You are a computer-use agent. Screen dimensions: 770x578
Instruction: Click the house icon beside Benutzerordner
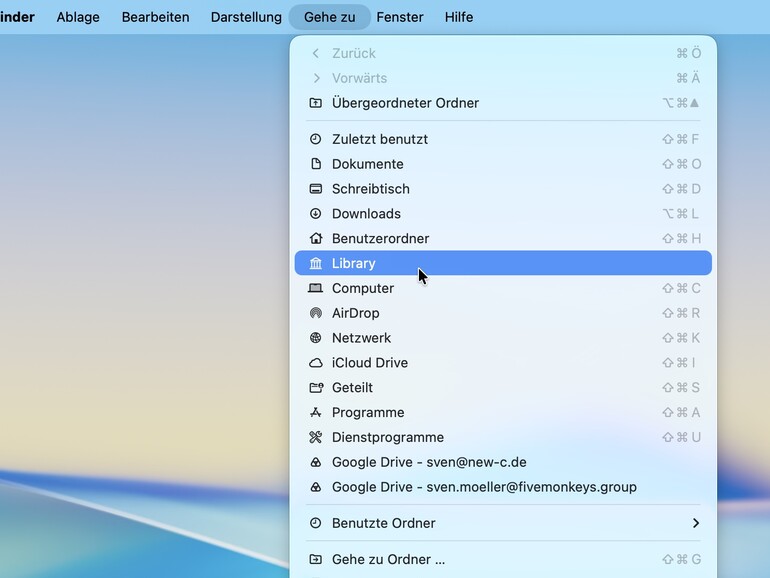tap(316, 239)
